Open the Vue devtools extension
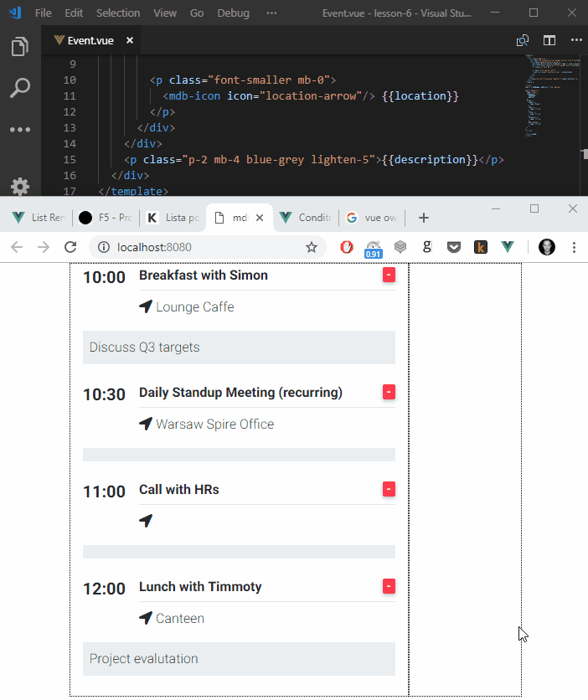This screenshot has width=588, height=700. coord(508,246)
